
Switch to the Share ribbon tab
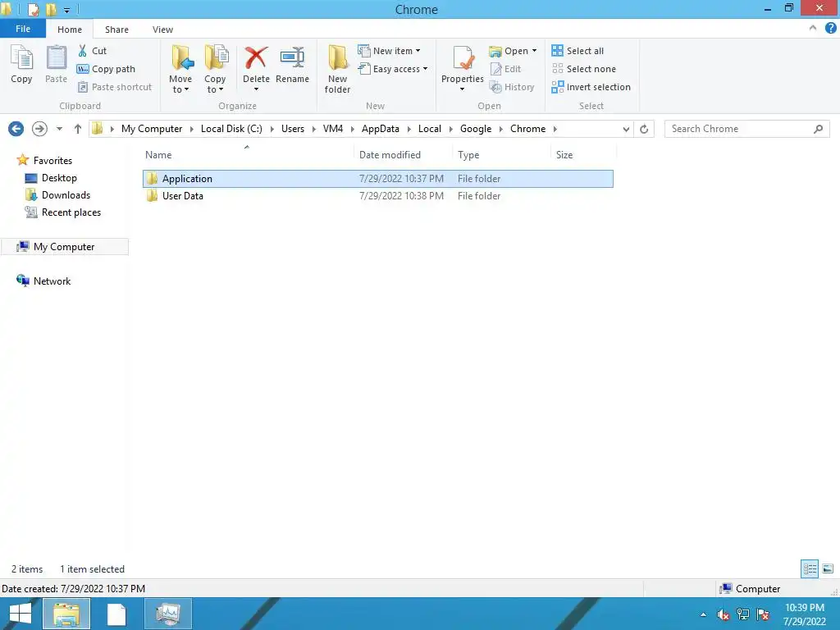coord(116,30)
